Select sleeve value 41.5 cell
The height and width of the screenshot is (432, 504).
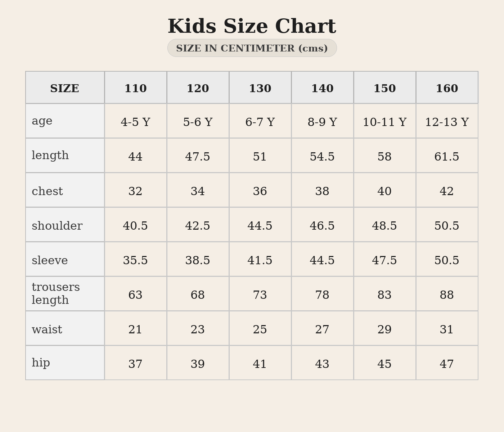[x=260, y=260]
